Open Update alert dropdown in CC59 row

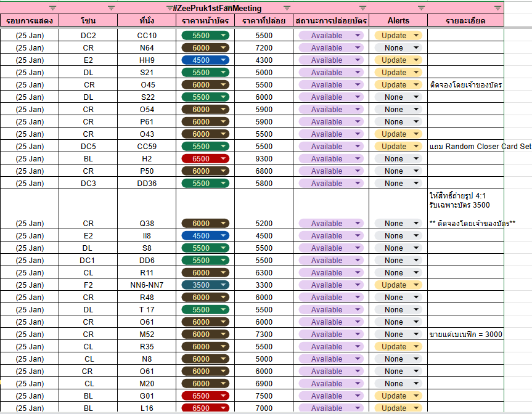point(398,146)
